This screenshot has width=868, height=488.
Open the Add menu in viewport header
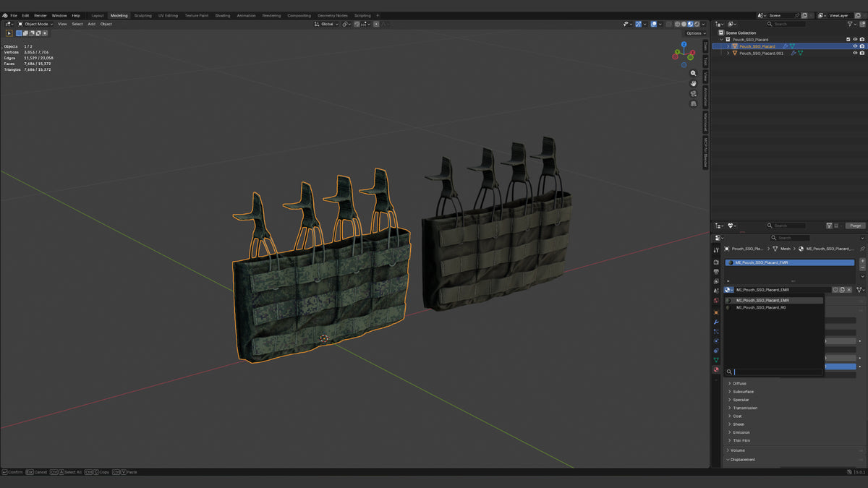(x=91, y=24)
